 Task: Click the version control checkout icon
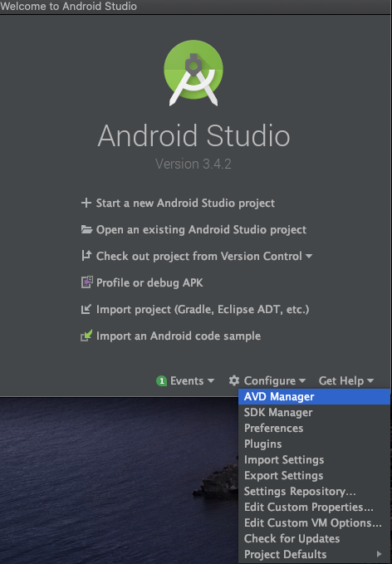[86, 256]
